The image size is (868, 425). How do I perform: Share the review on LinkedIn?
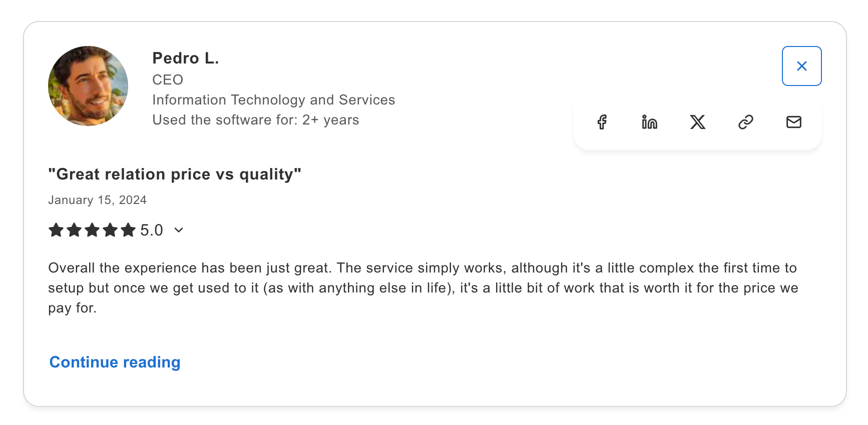point(649,122)
